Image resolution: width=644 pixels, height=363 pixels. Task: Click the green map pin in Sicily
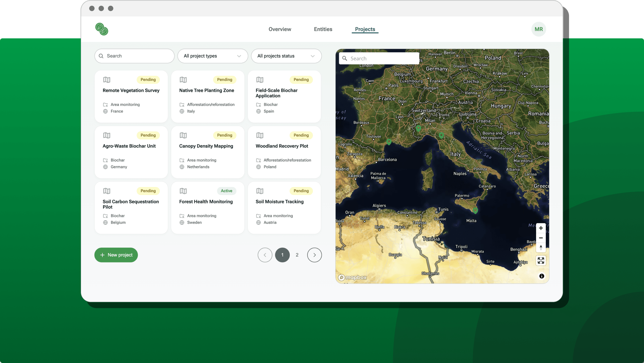point(475,210)
